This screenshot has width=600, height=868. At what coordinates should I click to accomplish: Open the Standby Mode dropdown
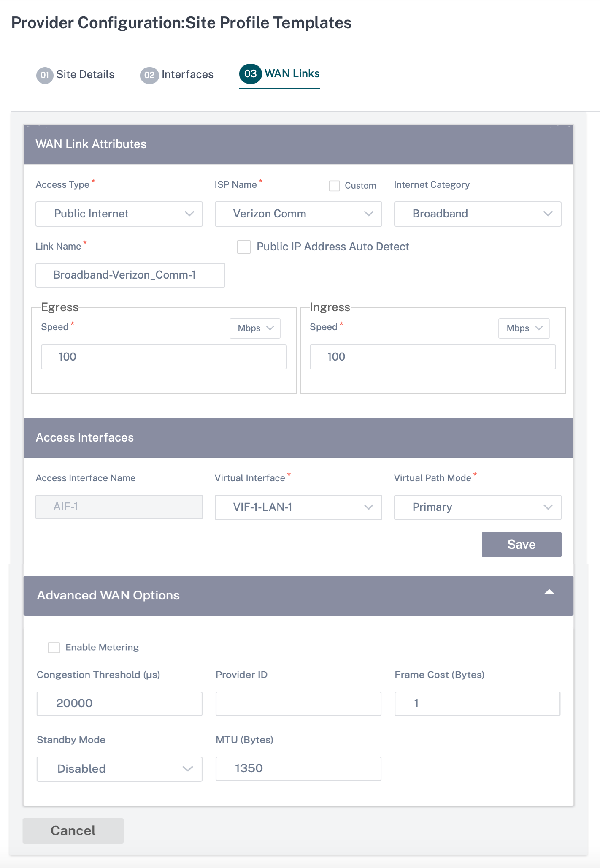click(x=119, y=769)
